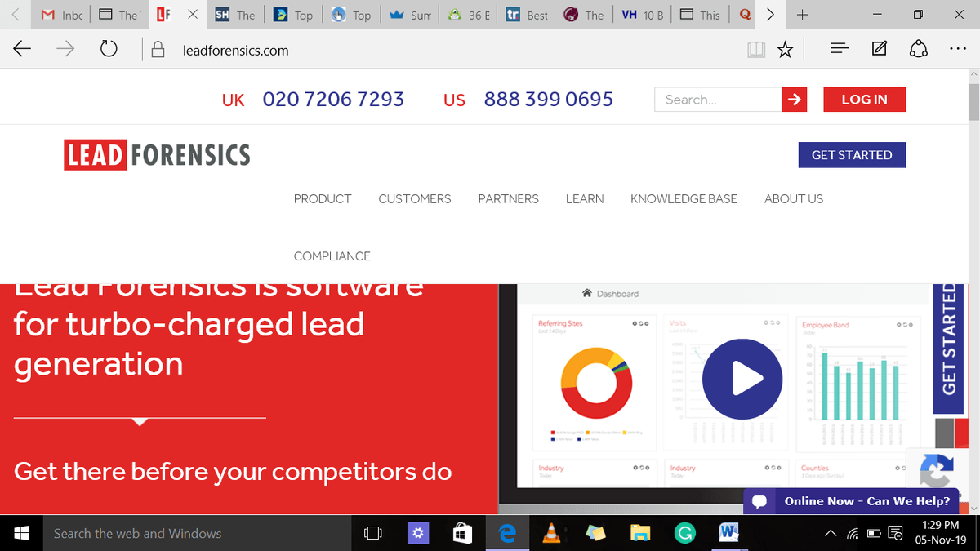Screen dimensions: 980x551
Task: Open Settings gear app on taskbar
Action: [x=418, y=533]
